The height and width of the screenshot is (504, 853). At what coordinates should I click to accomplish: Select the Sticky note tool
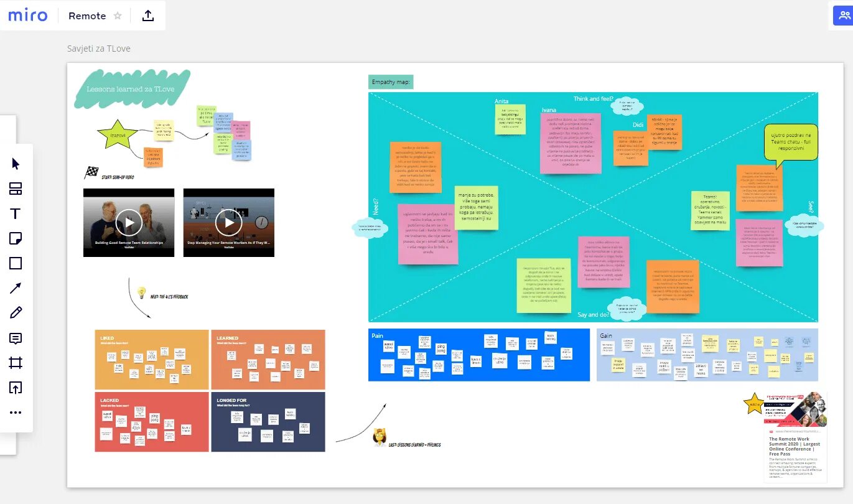[16, 238]
